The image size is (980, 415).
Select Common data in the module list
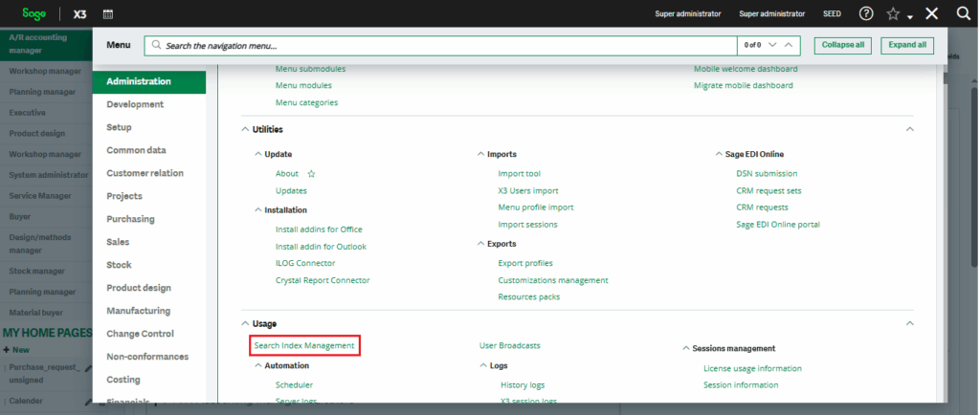click(136, 150)
